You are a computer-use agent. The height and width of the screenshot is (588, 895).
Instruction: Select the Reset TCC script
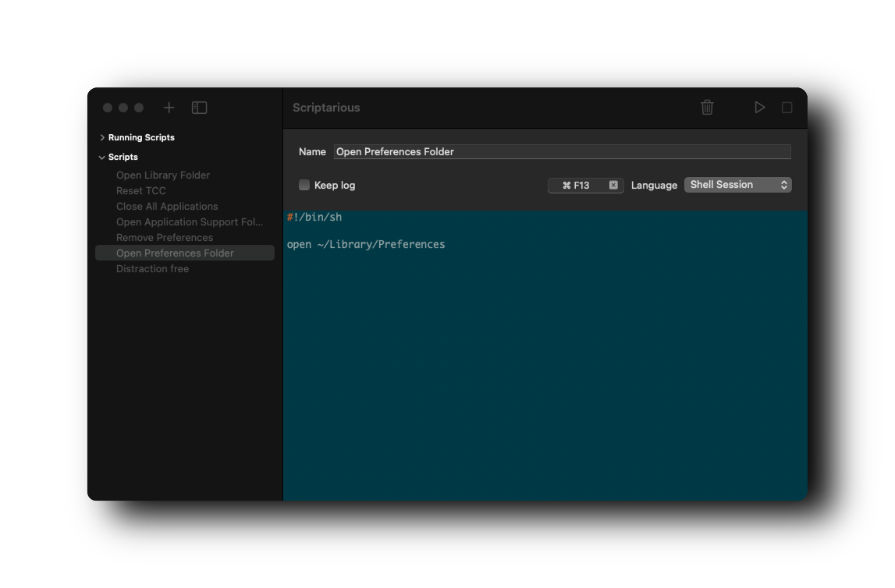[x=140, y=190]
